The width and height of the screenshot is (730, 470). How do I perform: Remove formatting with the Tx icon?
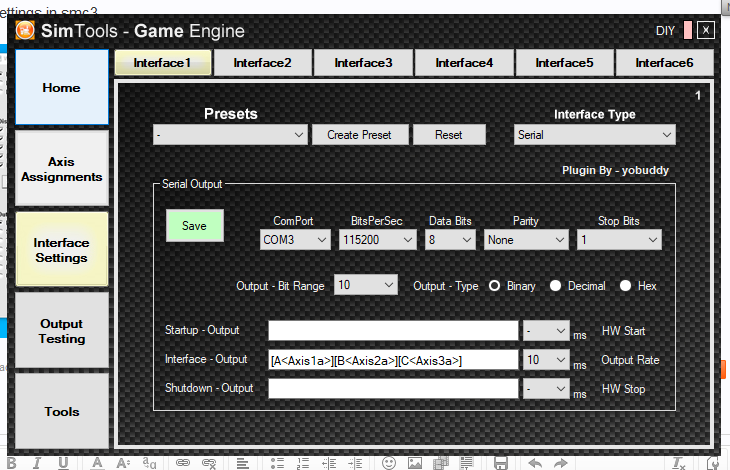[679, 463]
